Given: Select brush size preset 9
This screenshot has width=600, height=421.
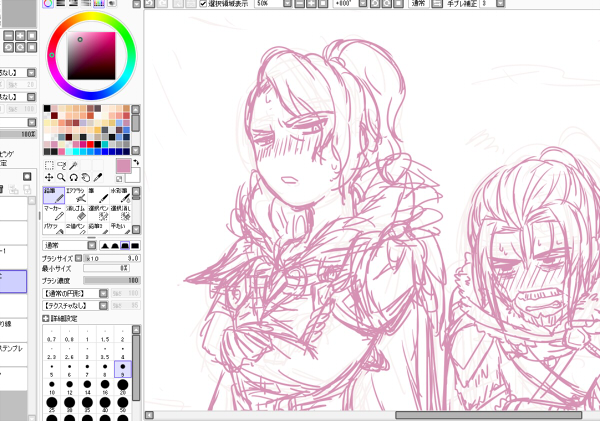Looking at the screenshot, I should click(122, 369).
